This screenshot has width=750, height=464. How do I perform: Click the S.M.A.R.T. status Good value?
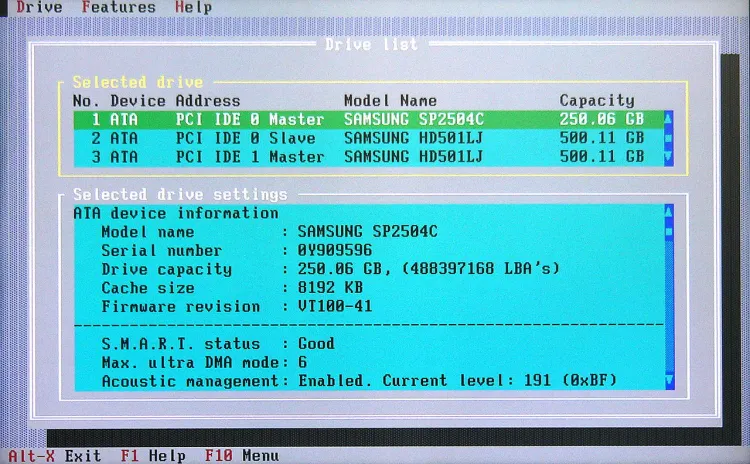316,343
